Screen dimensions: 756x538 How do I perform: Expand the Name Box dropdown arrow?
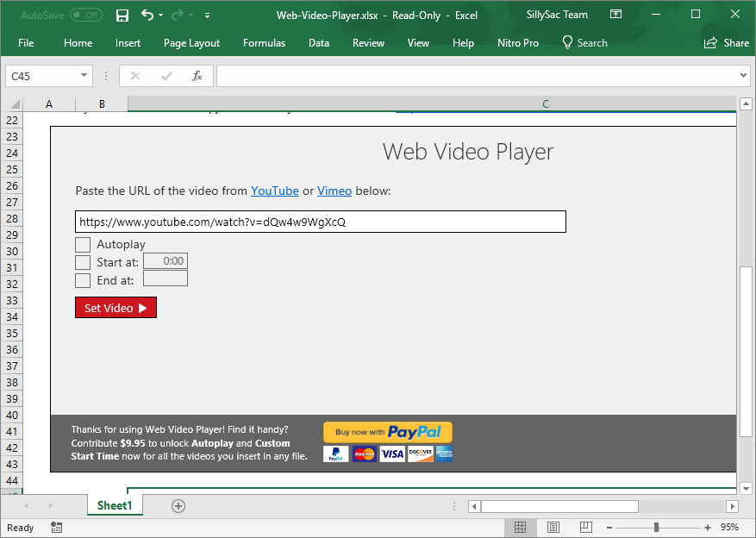pyautogui.click(x=84, y=76)
